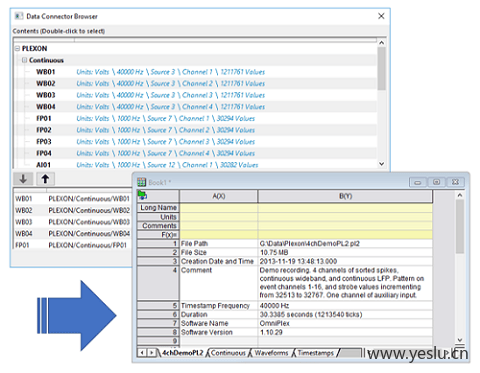Select the FP04 channel row

195,153
